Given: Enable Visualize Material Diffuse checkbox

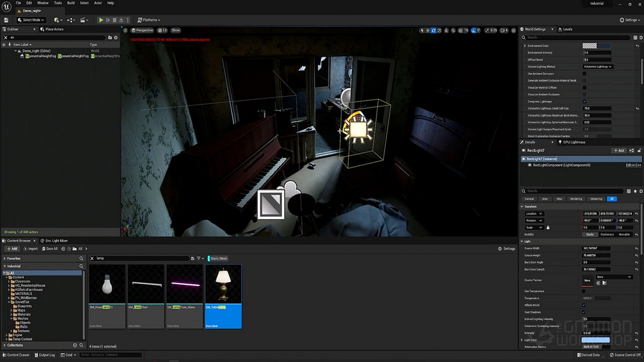Looking at the screenshot, I should click(584, 87).
